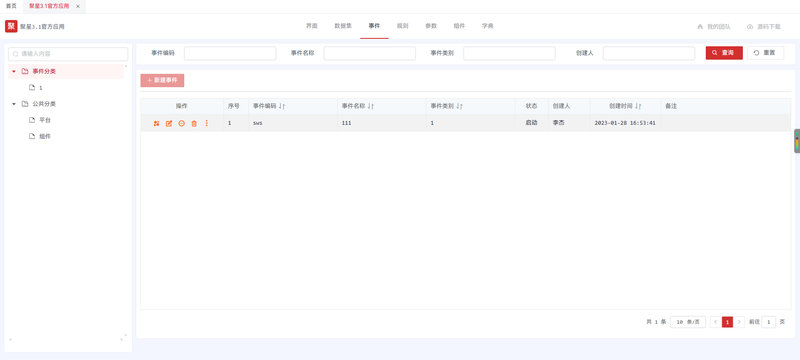Focus the 创建人 input field

click(x=649, y=53)
